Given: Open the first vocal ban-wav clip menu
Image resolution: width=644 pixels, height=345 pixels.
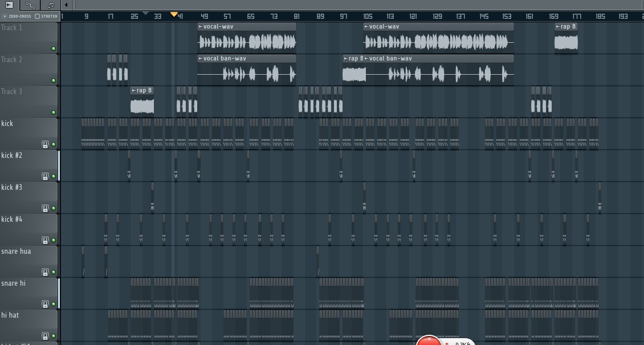Looking at the screenshot, I should pyautogui.click(x=201, y=59).
